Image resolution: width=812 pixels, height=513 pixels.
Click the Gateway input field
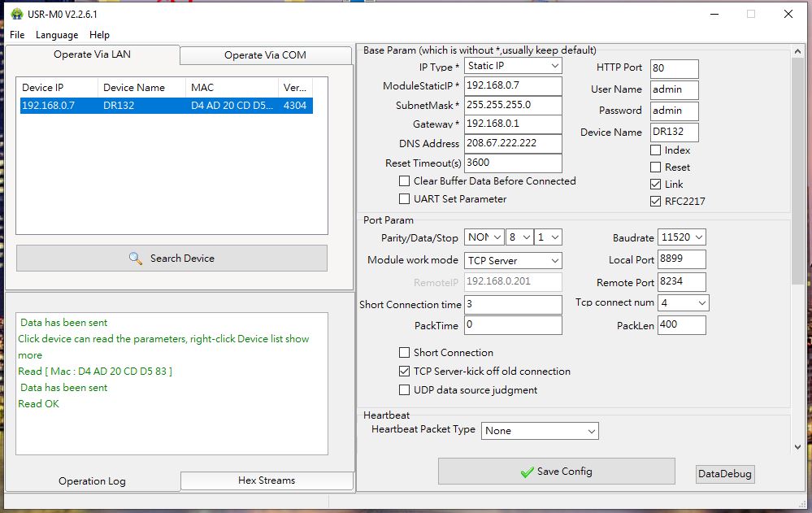point(513,124)
